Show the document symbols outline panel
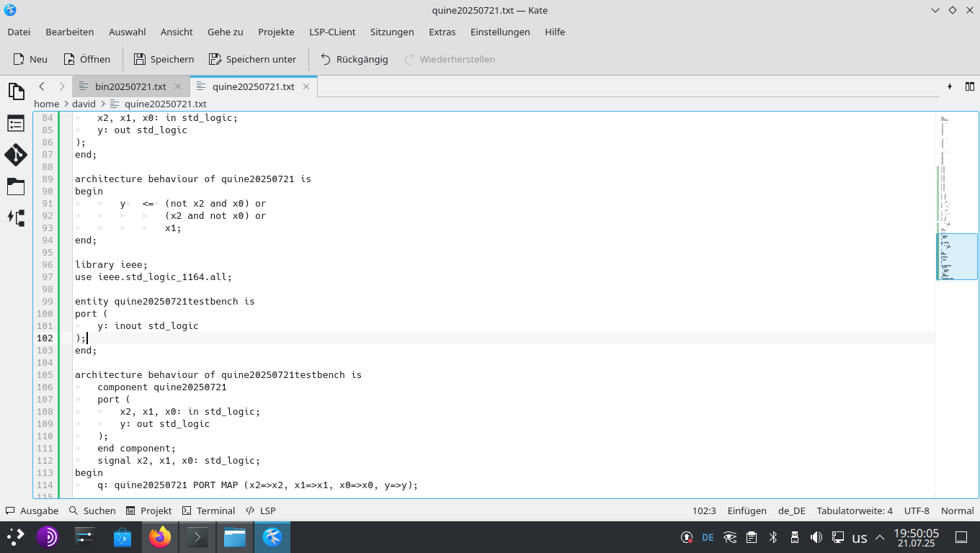The image size is (980, 553). (x=16, y=123)
